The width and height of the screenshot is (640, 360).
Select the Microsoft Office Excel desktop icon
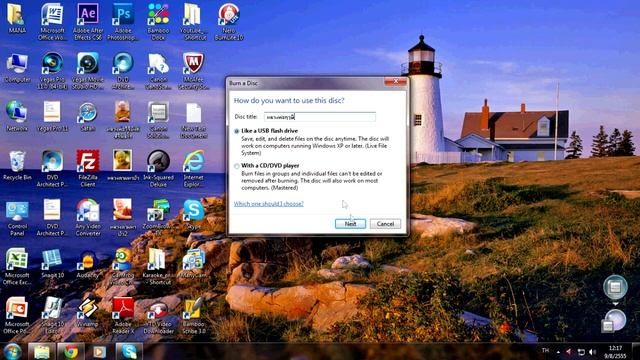pyautogui.click(x=17, y=266)
